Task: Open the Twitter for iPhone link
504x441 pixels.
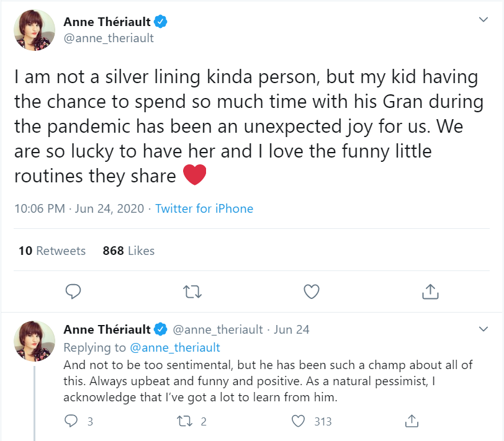Action: pos(204,208)
